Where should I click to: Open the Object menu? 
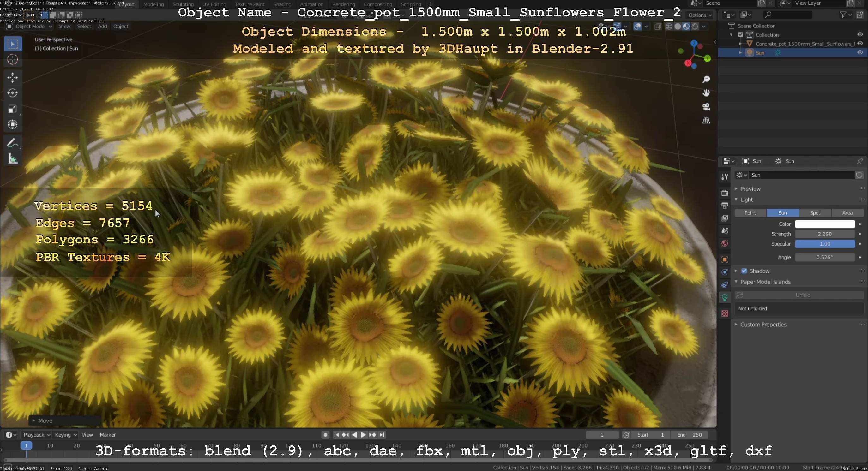tap(121, 26)
